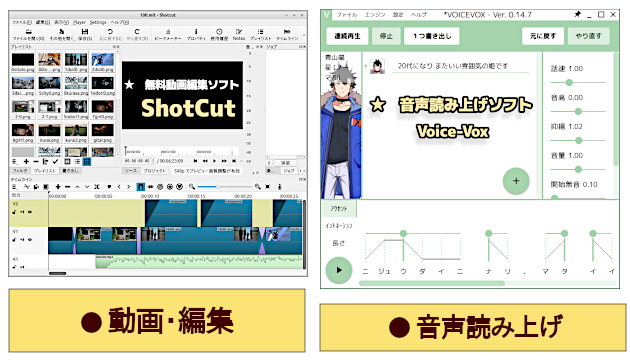630x362 pixels.
Task: Toggle ripple edits across all tracks
Action: click(170, 187)
